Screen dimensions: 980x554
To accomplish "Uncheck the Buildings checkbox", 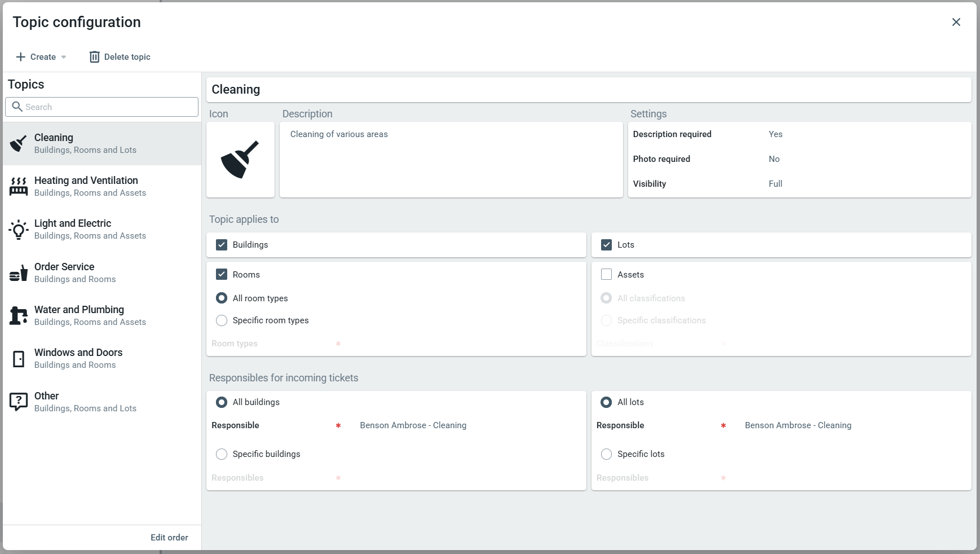I will tap(222, 245).
